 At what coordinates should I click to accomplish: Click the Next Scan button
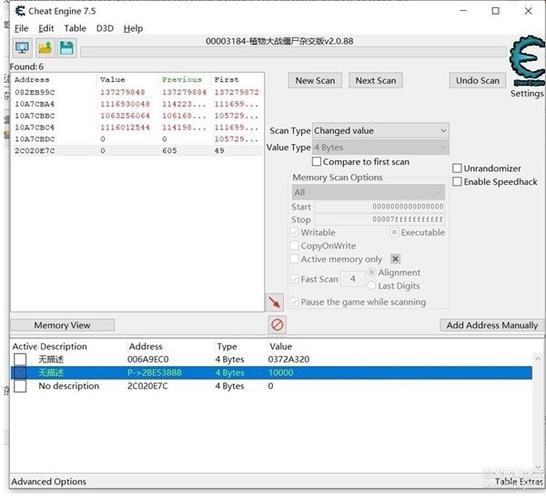point(376,80)
